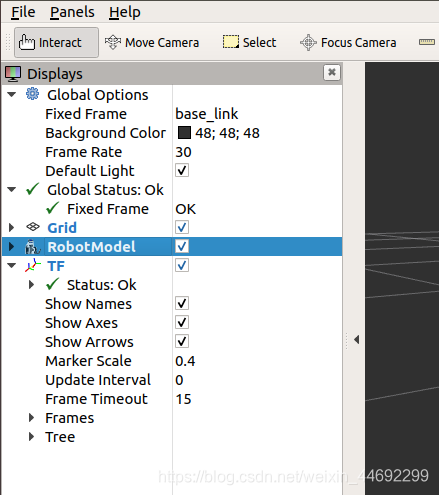Edit the 48; 48; 48 color value
This screenshot has width=439, height=495.
click(227, 133)
